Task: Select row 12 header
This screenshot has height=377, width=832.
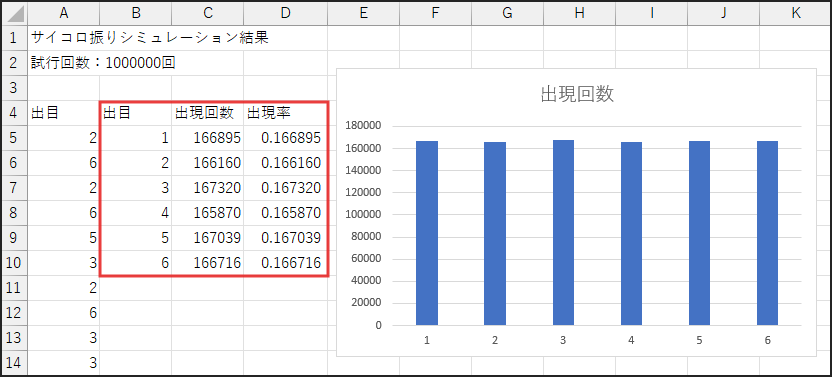Action: (x=14, y=312)
